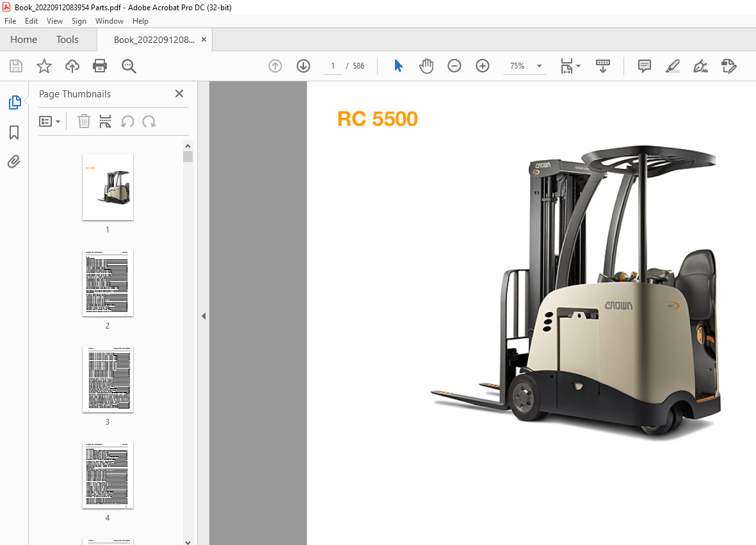Print the document with printer icon
The image size is (756, 545).
coord(100,66)
